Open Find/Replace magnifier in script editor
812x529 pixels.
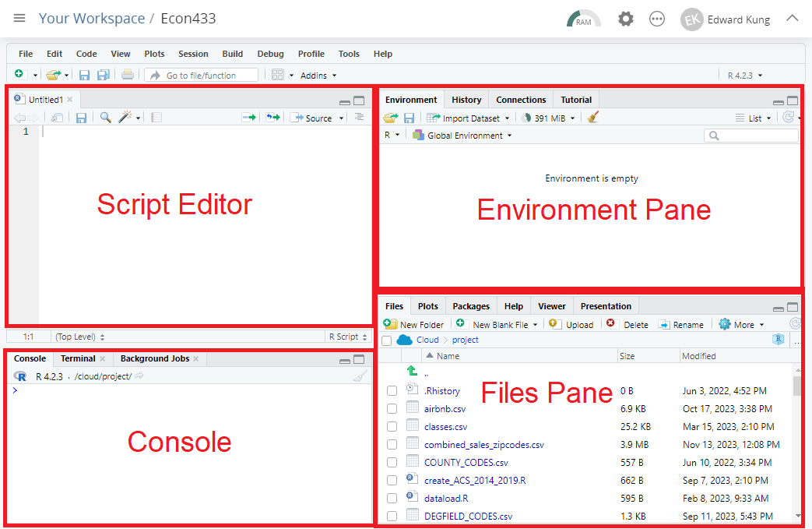(106, 118)
